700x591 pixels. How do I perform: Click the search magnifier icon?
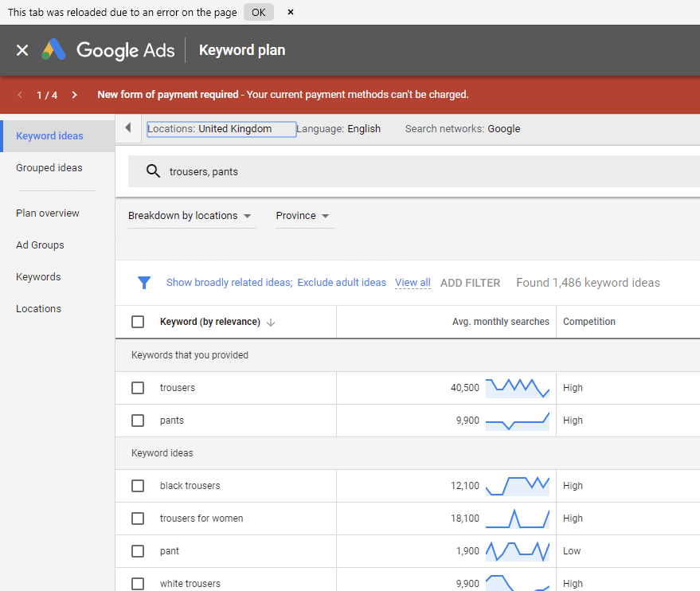click(153, 171)
